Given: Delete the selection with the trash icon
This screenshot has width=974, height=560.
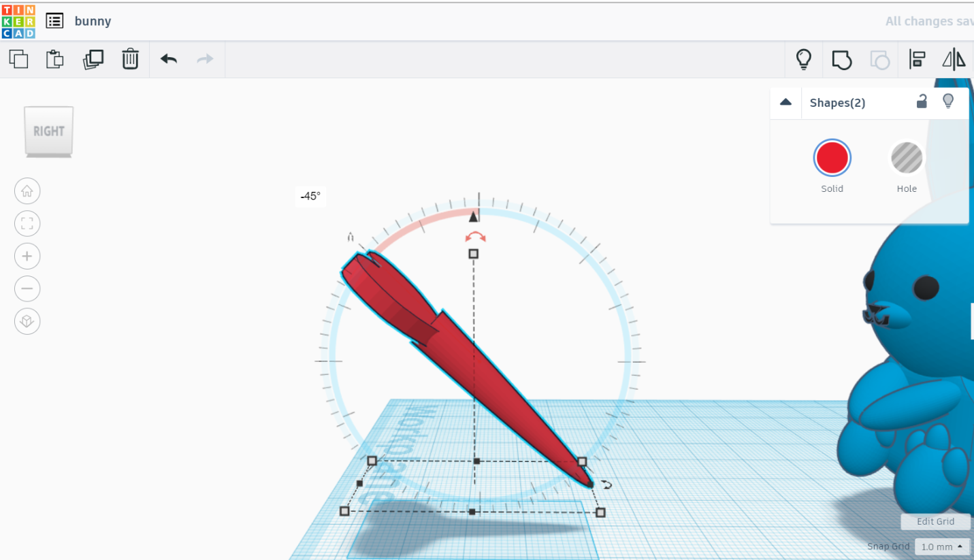Looking at the screenshot, I should [130, 59].
